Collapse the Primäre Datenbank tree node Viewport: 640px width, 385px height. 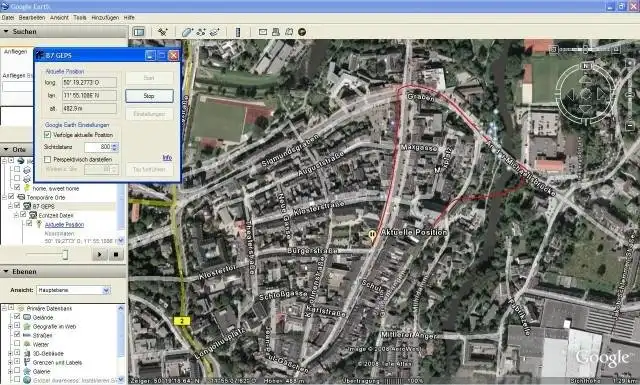pos(4,308)
